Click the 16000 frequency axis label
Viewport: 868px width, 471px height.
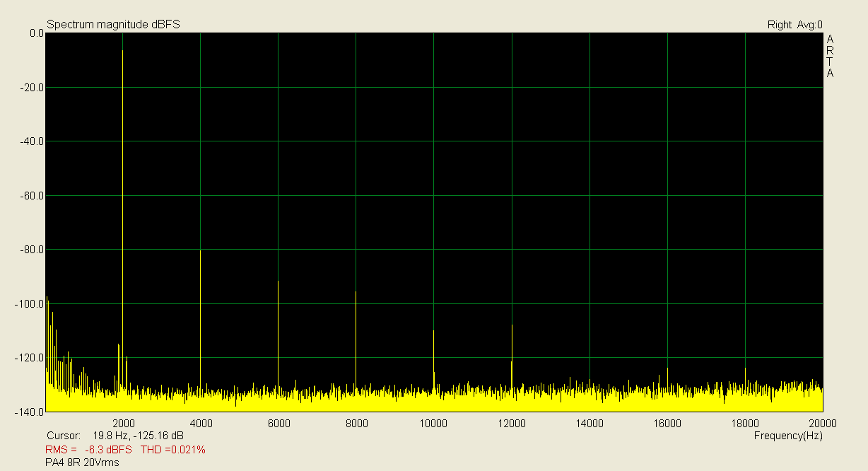point(667,424)
